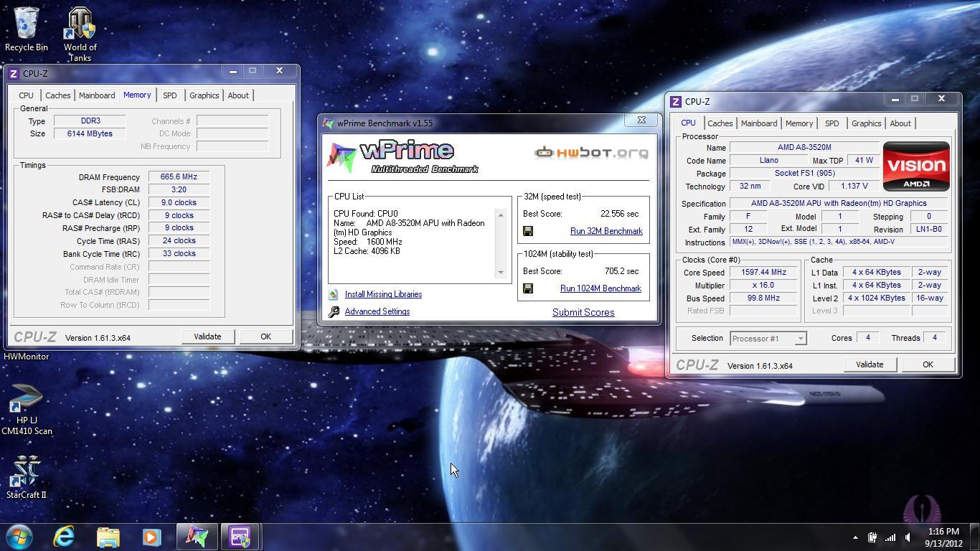Open Internet Explorer from taskbar
This screenshot has width=980, height=551.
[64, 537]
